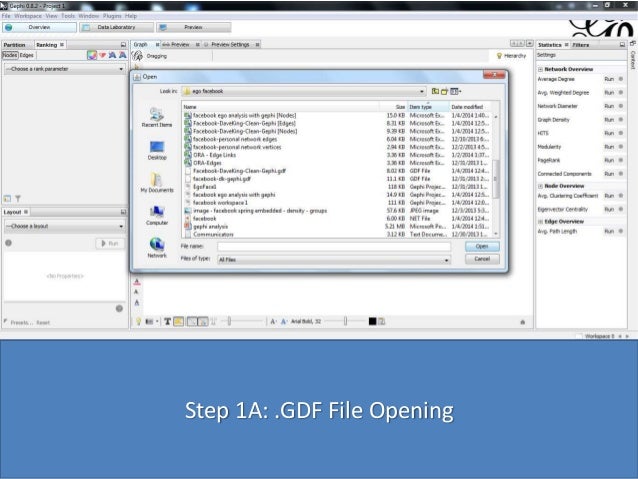638x479 pixels.
Task: Select Facebook-DaveKing-Clean-Gephi.gdf file
Action: (x=239, y=171)
